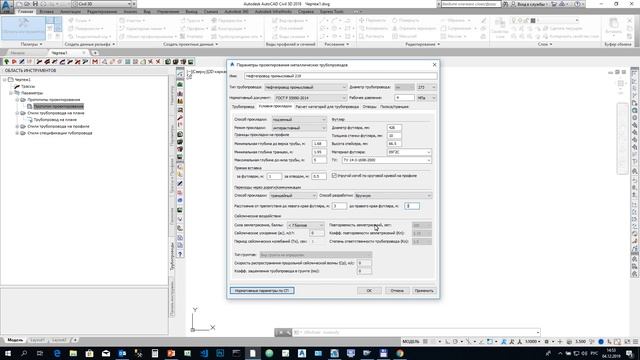Click the Вставить paste button in clipboard panel

pos(613,27)
